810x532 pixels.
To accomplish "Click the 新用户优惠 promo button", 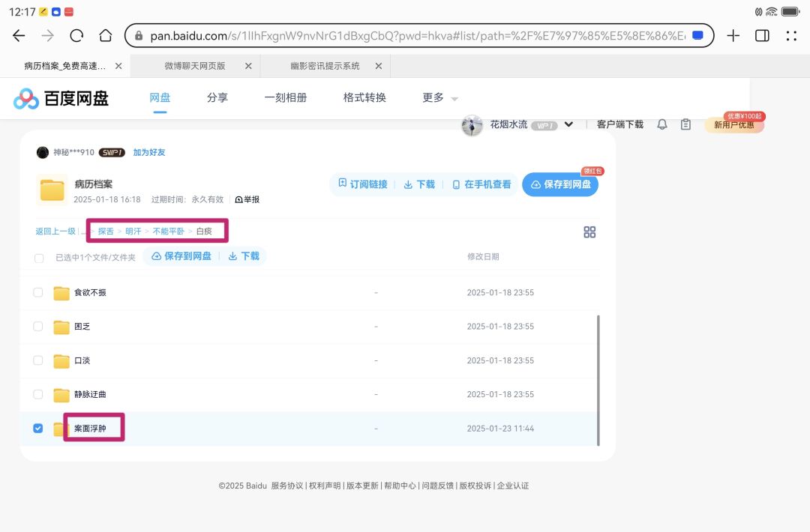I will (734, 124).
